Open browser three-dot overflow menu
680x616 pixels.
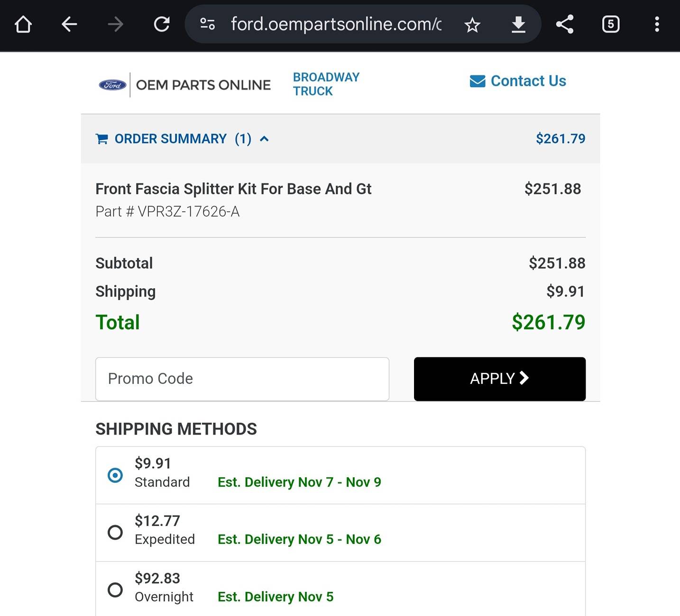point(657,24)
